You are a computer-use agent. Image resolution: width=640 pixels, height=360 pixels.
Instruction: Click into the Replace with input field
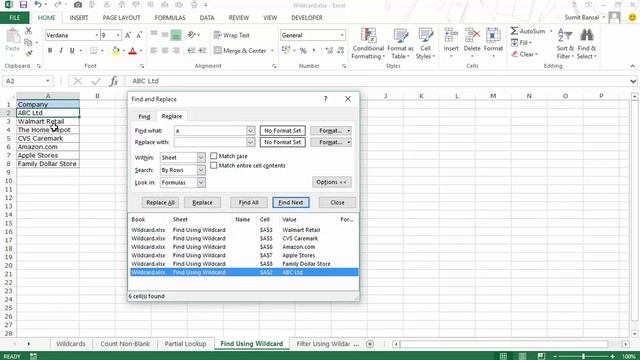click(x=210, y=142)
